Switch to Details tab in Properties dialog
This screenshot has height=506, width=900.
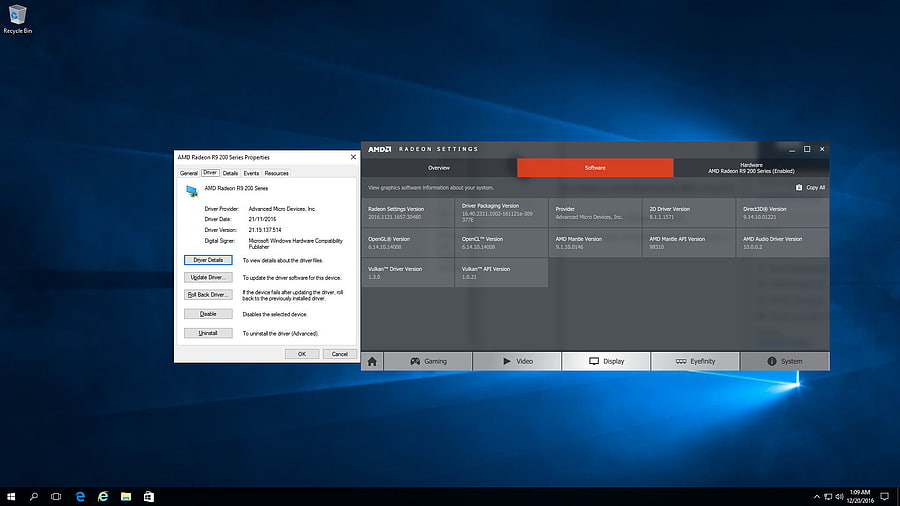click(x=230, y=173)
